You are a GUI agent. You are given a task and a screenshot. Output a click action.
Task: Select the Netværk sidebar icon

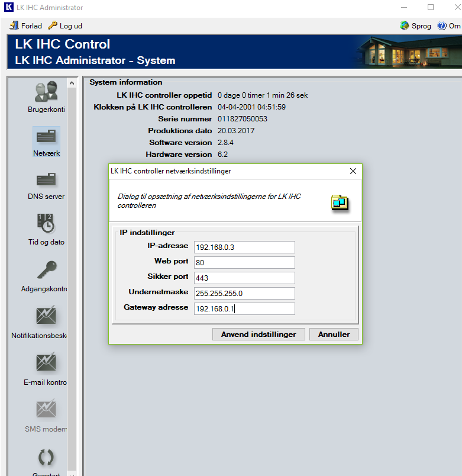(x=46, y=137)
